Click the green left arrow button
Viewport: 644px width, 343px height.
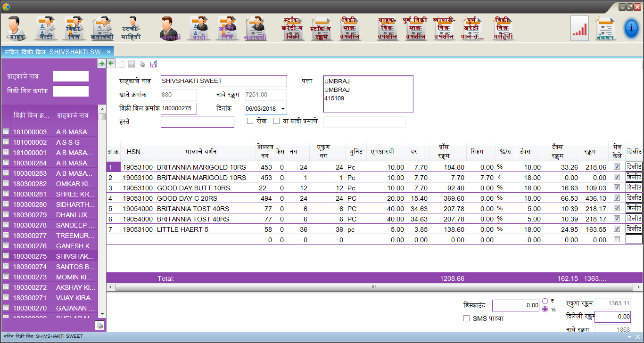(x=111, y=64)
